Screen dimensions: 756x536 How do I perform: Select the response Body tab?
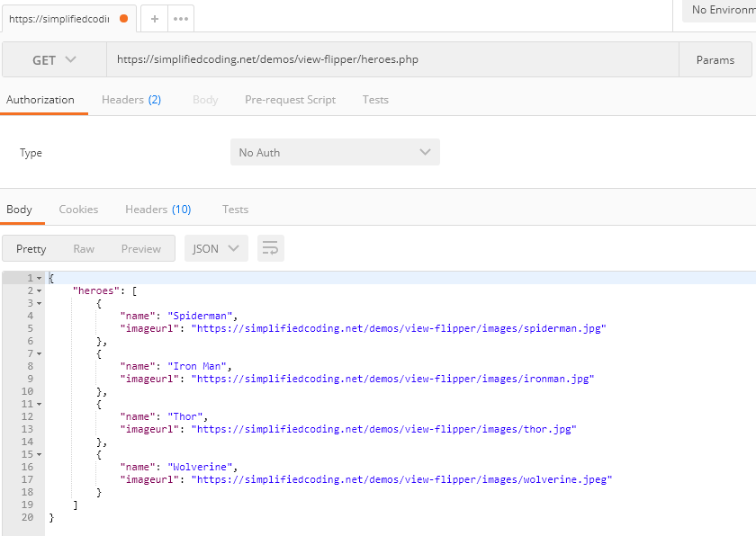(x=19, y=210)
